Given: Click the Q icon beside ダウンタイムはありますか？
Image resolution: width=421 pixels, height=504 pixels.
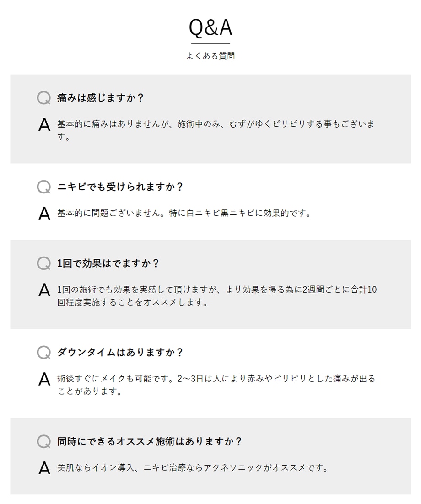Looking at the screenshot, I should pyautogui.click(x=44, y=352).
